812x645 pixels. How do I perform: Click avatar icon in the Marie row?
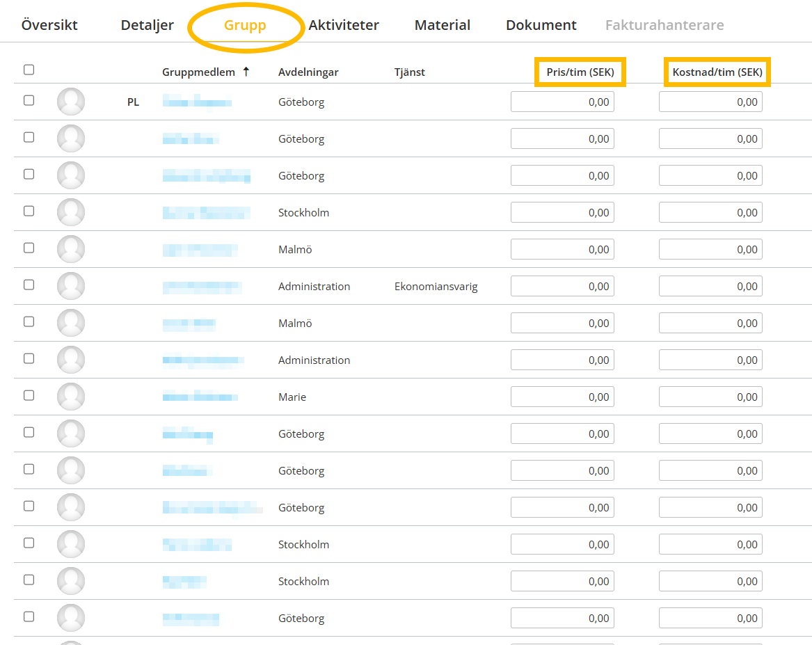pyautogui.click(x=71, y=397)
